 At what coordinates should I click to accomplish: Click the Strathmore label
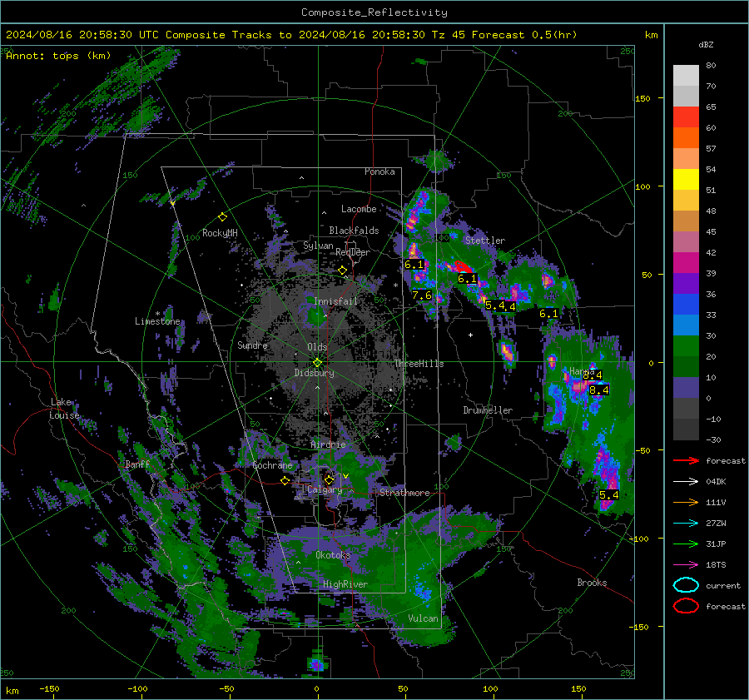pos(404,493)
